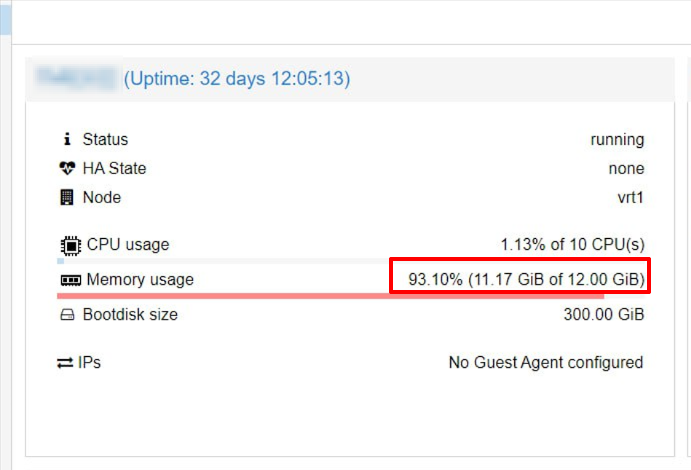The width and height of the screenshot is (691, 470).
Task: Click the IPs exchange arrows icon
Action: (65, 363)
